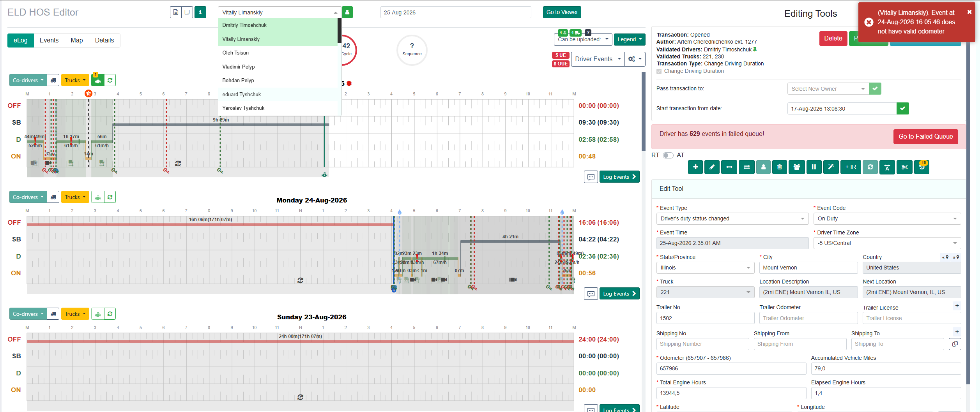Click the red 5 UE badge

coord(560,55)
